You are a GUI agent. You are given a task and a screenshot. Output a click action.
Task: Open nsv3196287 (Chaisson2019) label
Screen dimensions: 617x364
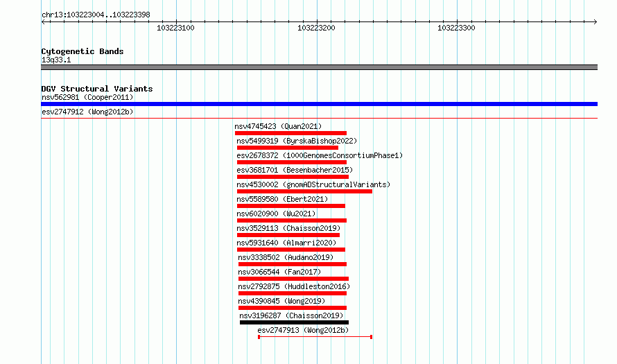pos(291,315)
